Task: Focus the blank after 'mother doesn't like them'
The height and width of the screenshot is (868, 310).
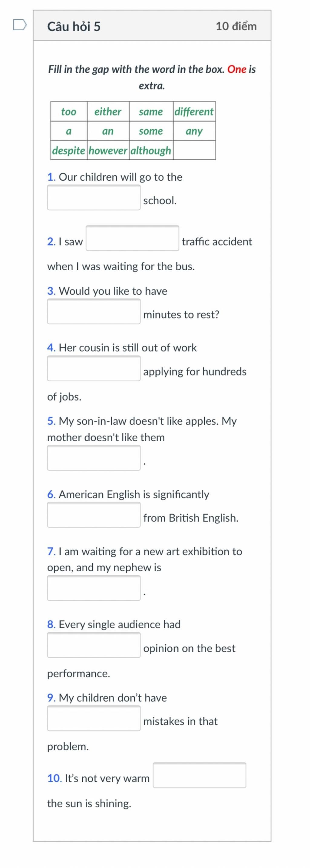Action: tap(94, 458)
